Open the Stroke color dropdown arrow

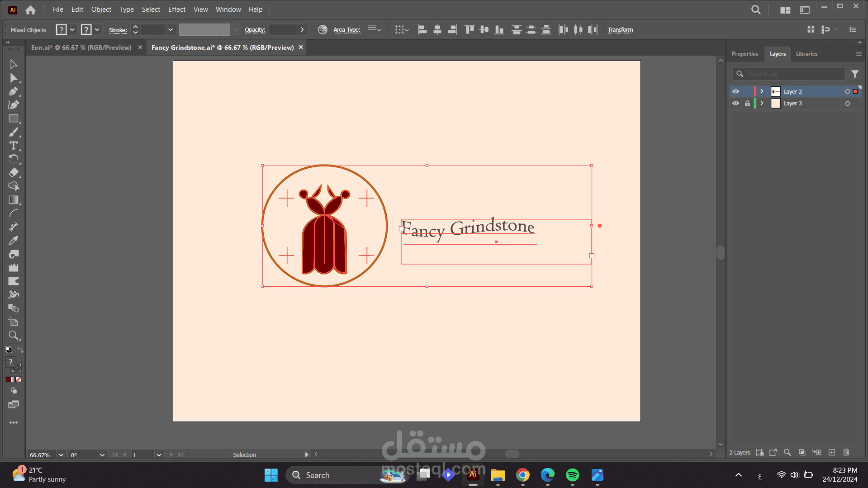coord(97,30)
